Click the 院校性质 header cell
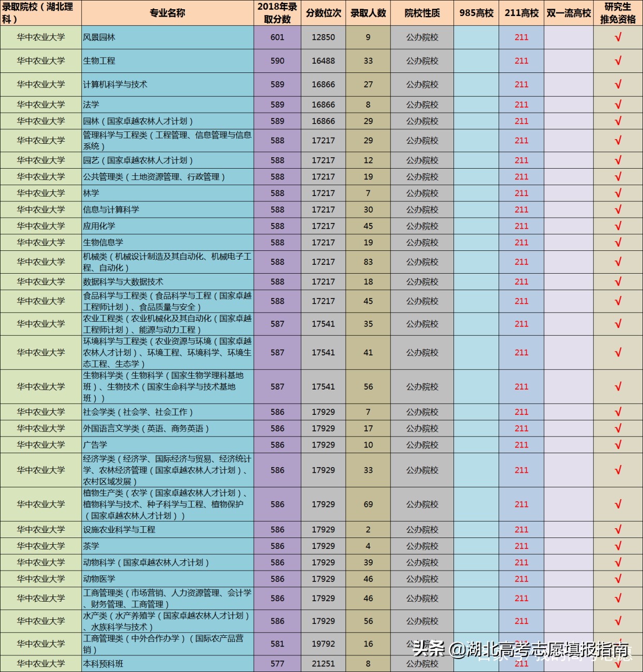643x672 pixels. [422, 13]
